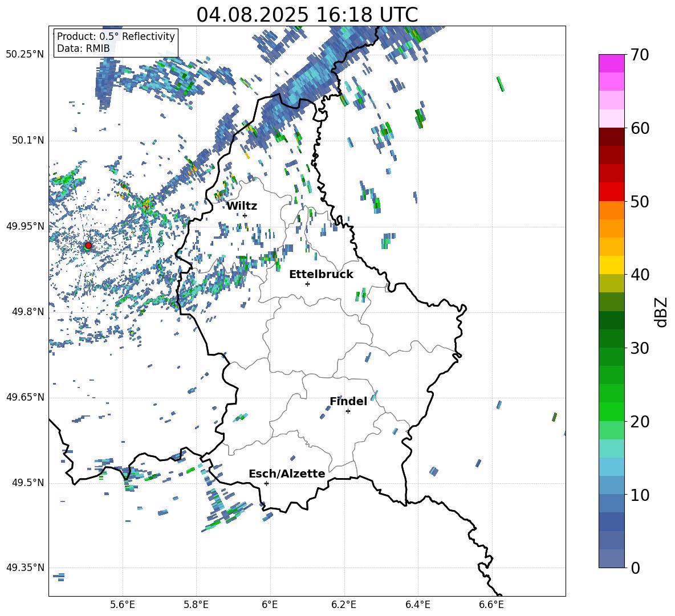Click the Esch/Alzette station cross marker

(x=266, y=483)
